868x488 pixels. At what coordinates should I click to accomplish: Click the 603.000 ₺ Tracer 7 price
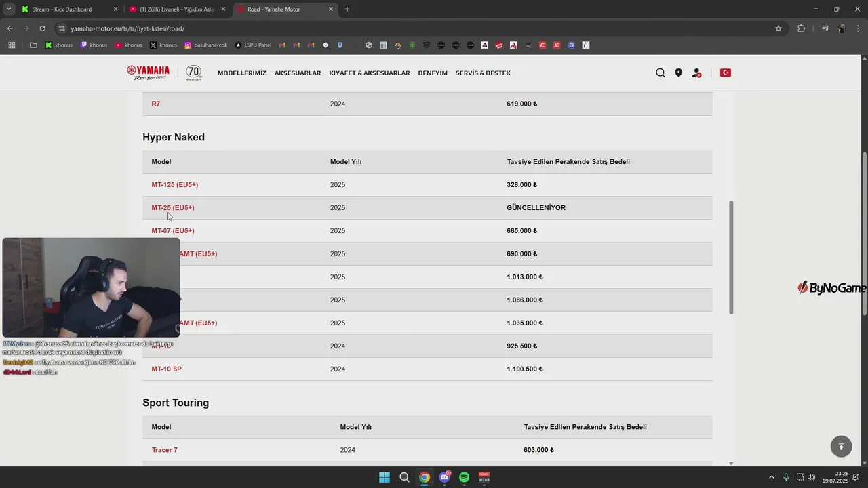click(x=539, y=450)
